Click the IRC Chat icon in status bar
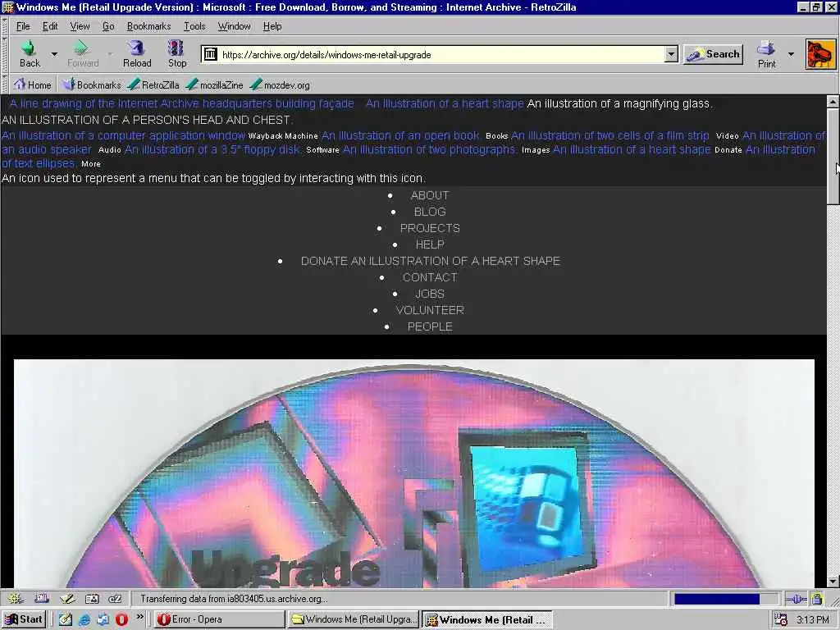Screen dimensions: 840x630 (115, 599)
